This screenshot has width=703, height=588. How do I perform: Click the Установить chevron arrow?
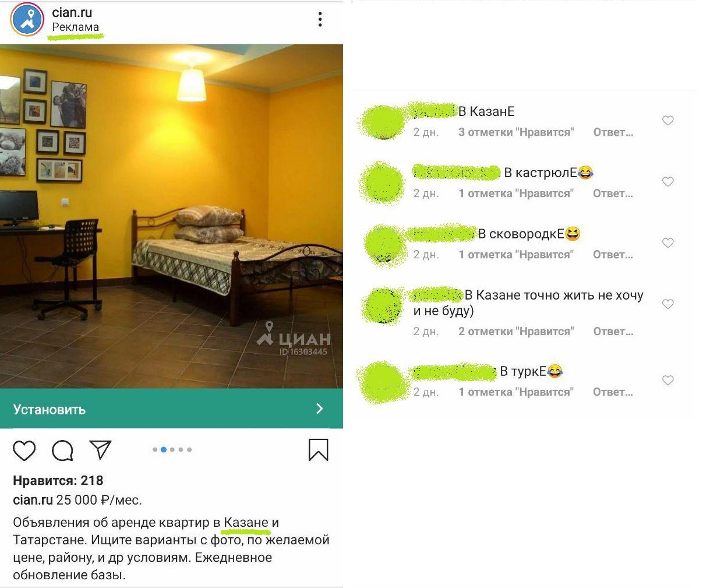[x=319, y=409]
